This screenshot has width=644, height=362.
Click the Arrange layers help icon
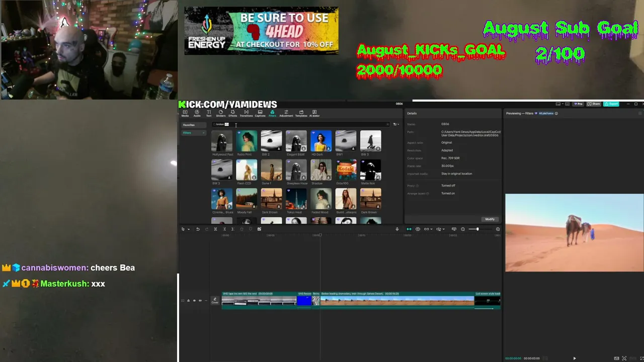pos(428,194)
